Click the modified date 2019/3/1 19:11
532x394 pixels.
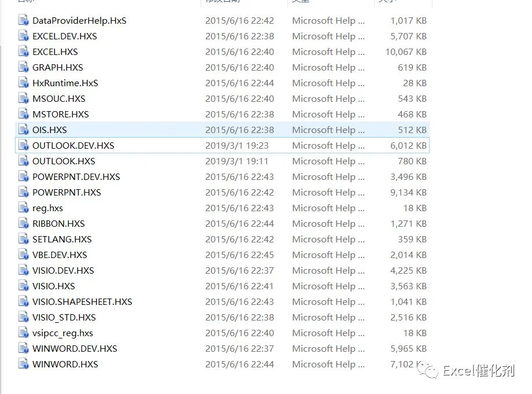(x=237, y=161)
